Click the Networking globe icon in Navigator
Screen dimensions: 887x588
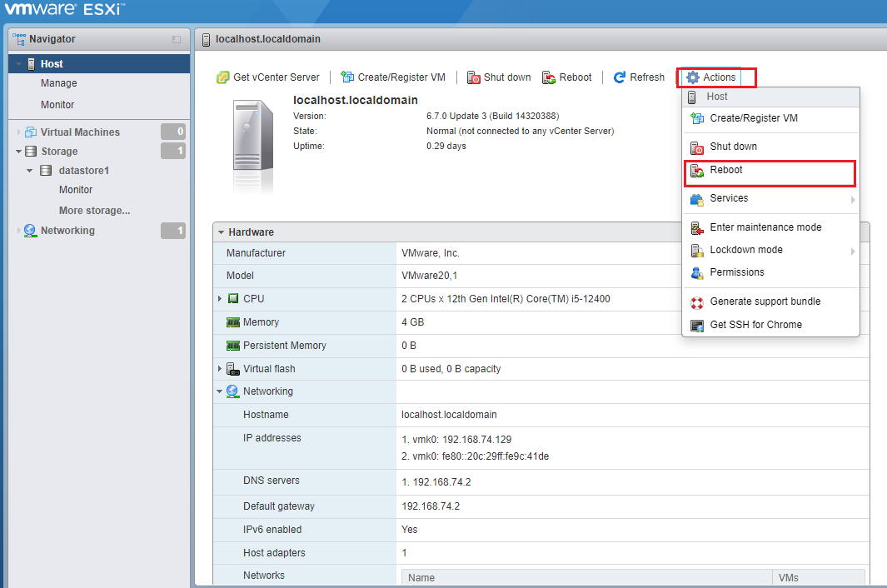point(30,231)
